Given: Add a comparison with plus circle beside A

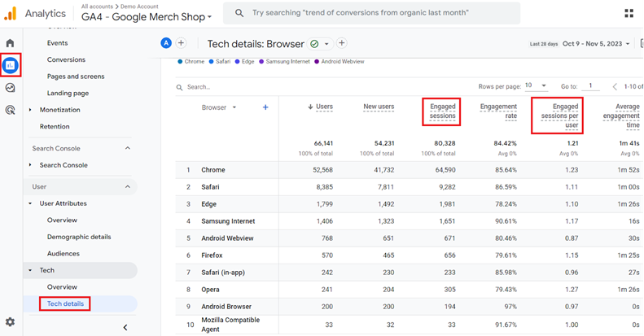Looking at the screenshot, I should coord(181,43).
